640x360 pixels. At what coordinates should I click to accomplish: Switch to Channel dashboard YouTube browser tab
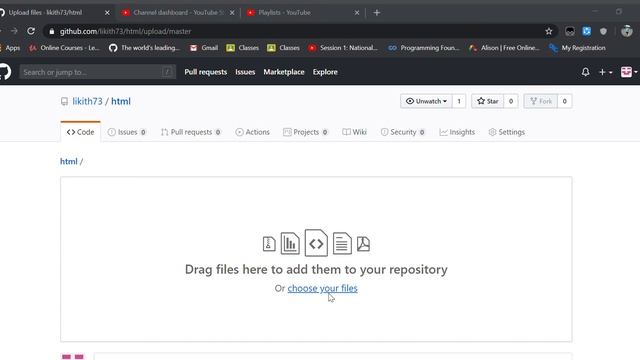click(178, 13)
